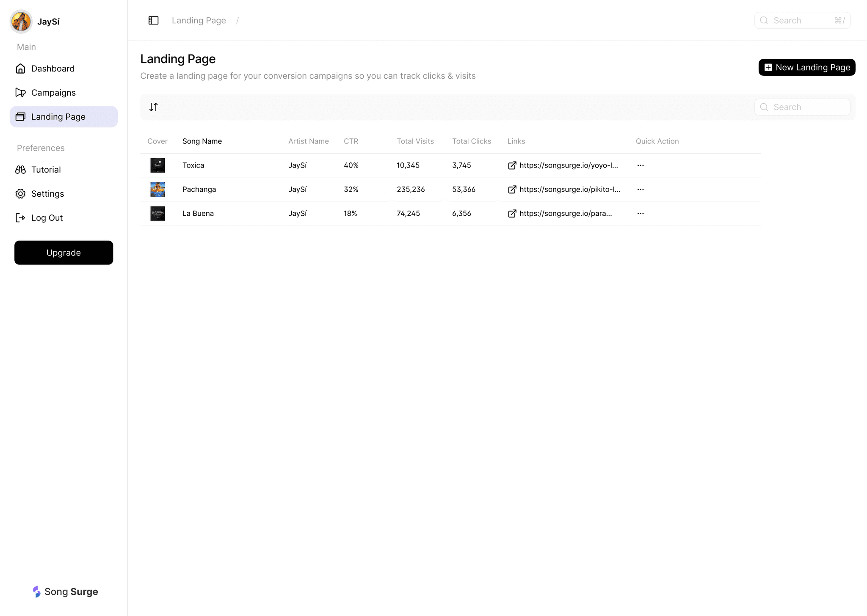This screenshot has height=616, width=867.
Task: Click the Song Surge logo
Action: pos(65,591)
